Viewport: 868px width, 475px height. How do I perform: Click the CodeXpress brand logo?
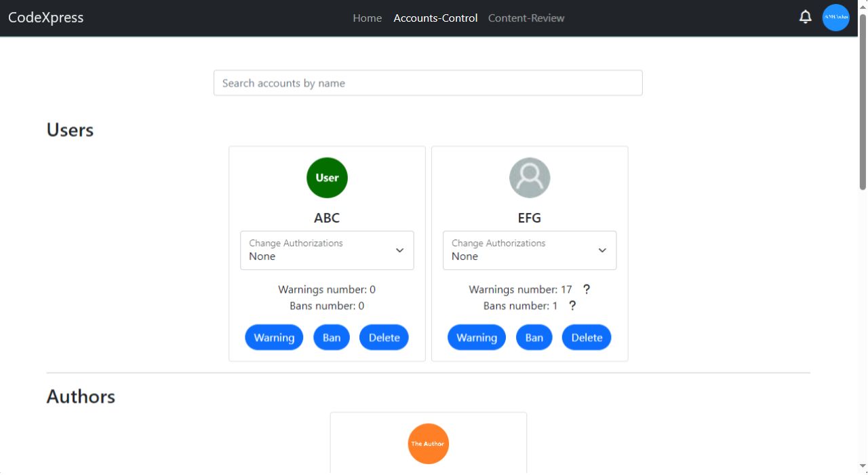[x=46, y=18]
